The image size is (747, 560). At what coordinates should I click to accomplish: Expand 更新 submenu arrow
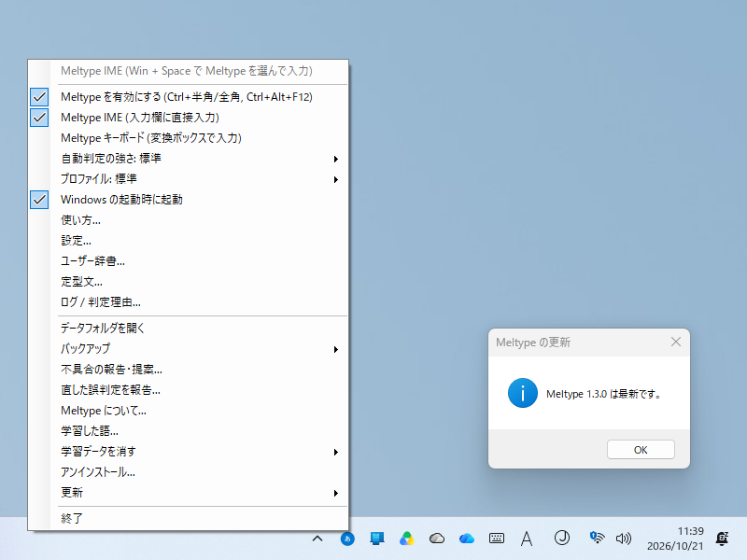(336, 493)
